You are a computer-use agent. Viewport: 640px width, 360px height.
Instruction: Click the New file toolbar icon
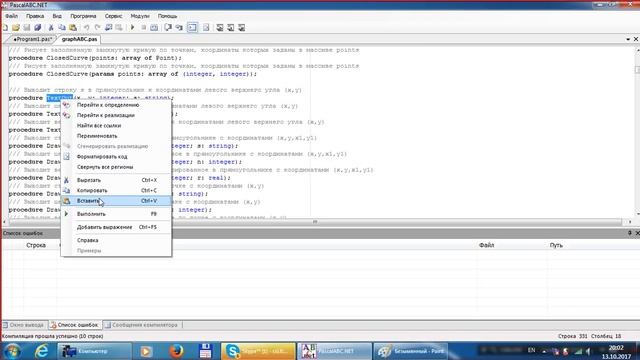tap(5, 28)
